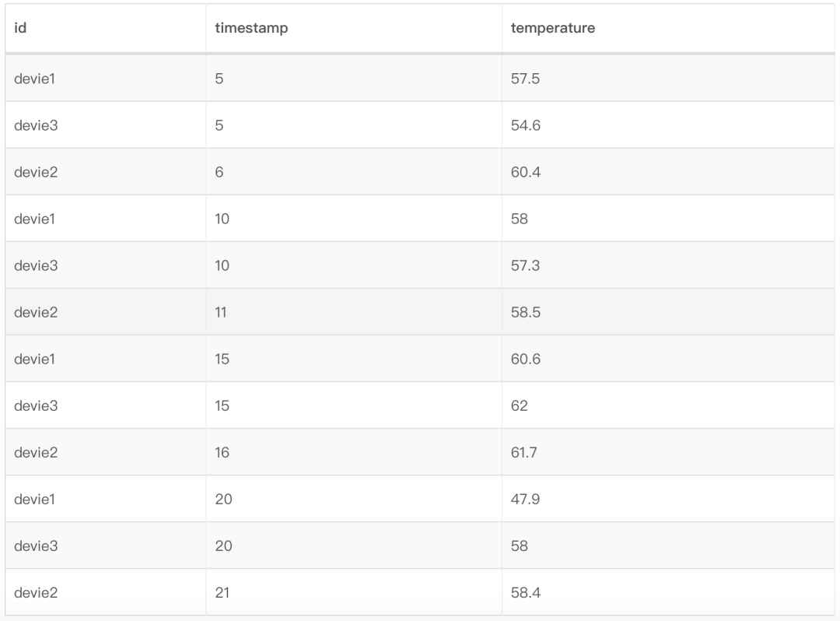Viewport: 840px width, 621px height.
Task: Select the temperature cell with value 62
Action: coord(520,405)
